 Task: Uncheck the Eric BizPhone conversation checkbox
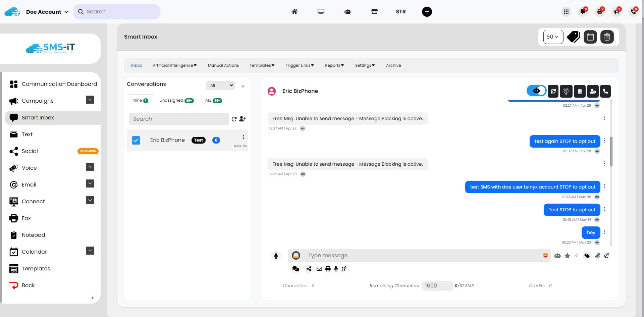tap(136, 140)
